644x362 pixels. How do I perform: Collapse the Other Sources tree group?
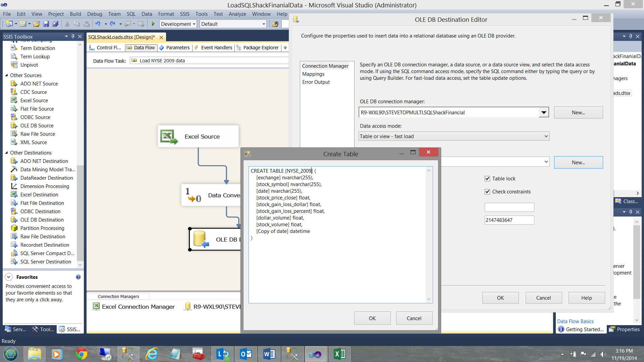tap(6, 75)
